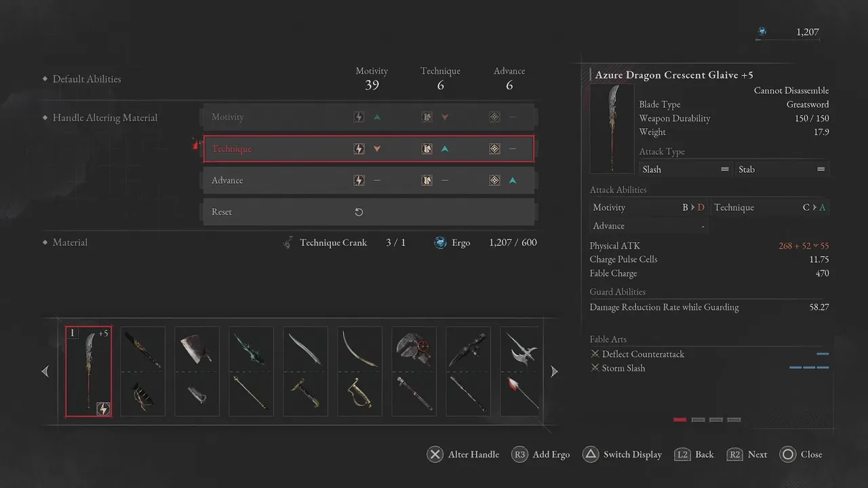Click the Physical ATK value 268 + 52
The width and height of the screenshot is (868, 488).
(795, 246)
